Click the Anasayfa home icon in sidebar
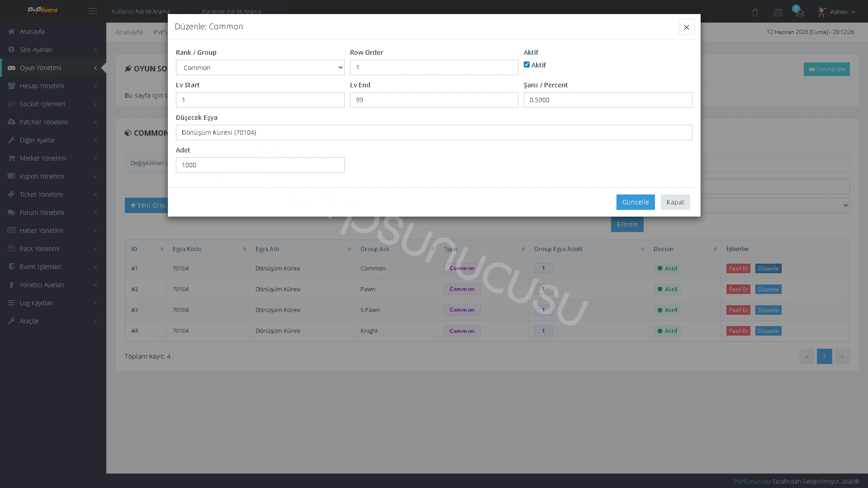 tap(11, 32)
